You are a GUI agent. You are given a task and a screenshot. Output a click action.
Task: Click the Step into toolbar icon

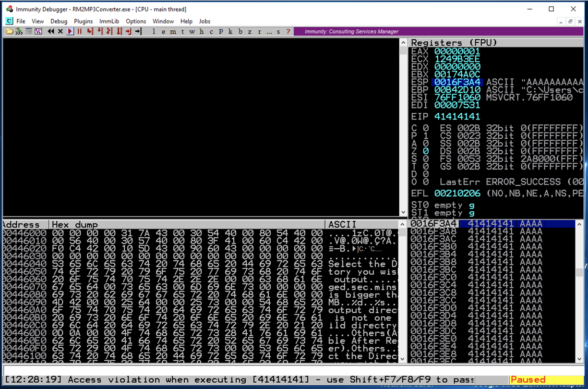90,31
